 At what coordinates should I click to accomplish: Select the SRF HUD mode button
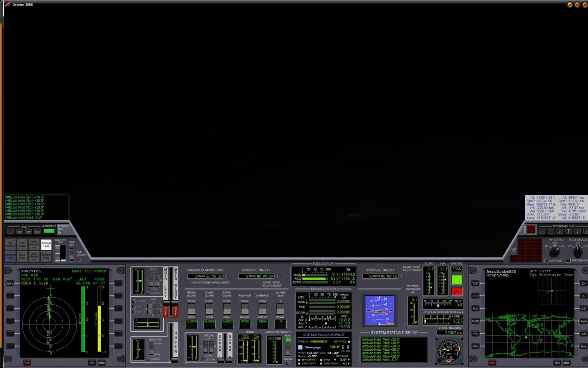[28, 231]
